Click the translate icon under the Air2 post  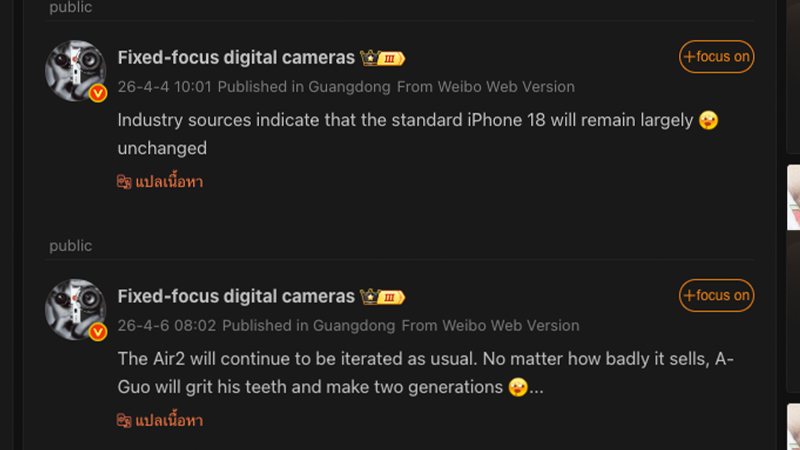click(124, 420)
